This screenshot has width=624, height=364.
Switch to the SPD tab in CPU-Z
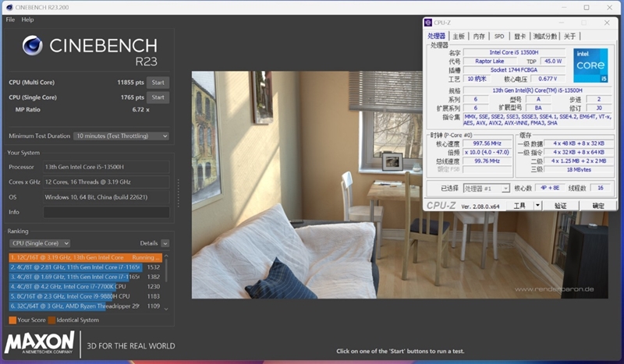[498, 36]
